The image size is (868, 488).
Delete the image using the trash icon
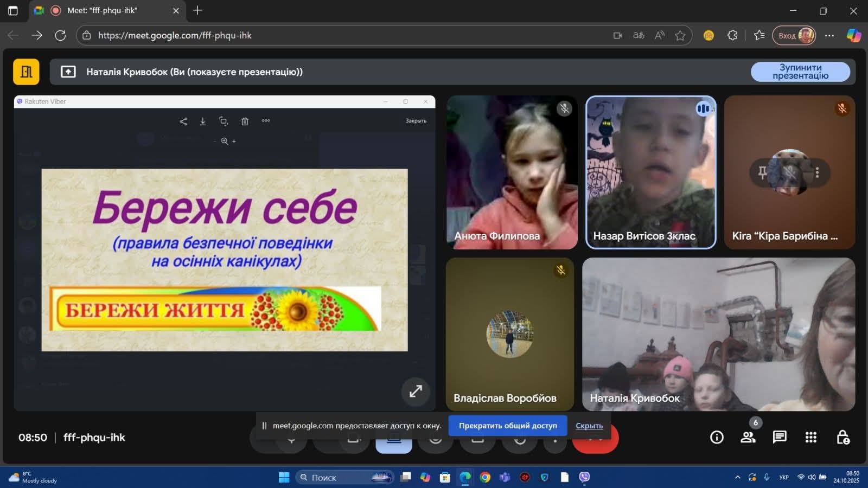(245, 121)
